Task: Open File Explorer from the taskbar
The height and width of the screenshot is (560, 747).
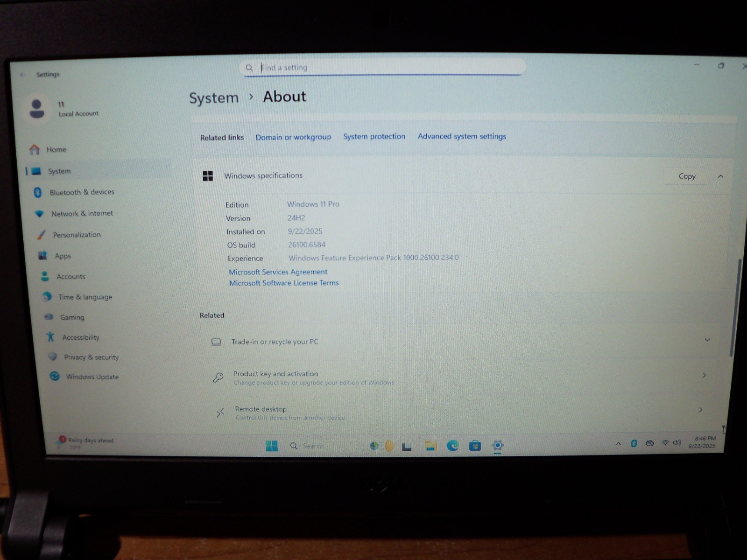Action: (x=430, y=446)
